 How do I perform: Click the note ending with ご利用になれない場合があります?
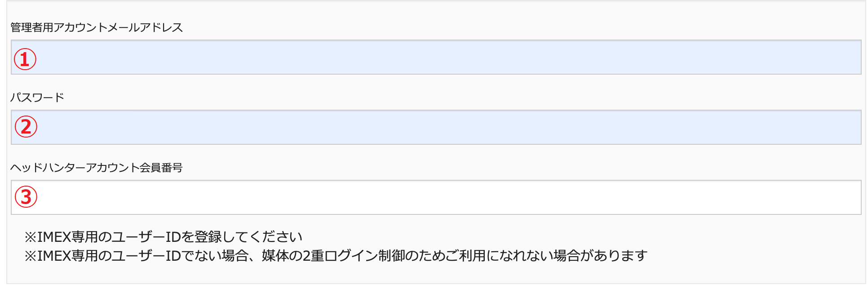[x=336, y=256]
